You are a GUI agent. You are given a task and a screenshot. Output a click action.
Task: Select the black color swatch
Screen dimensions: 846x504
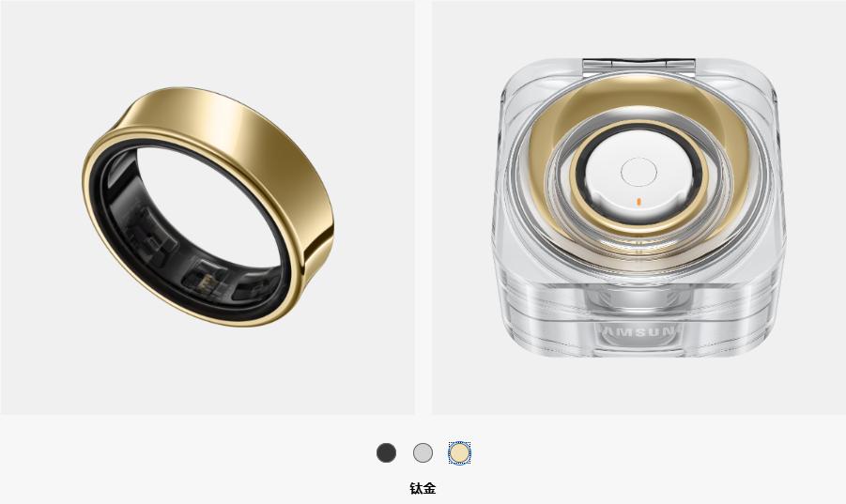386,452
